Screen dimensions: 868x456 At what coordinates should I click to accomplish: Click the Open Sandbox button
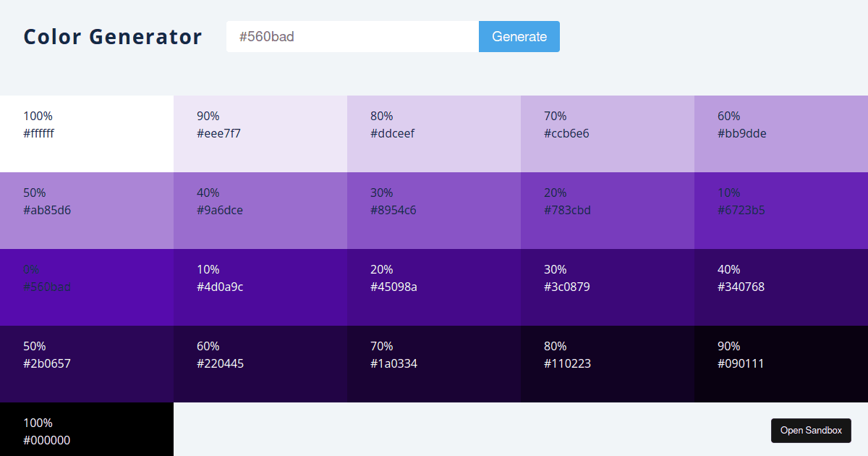(811, 430)
